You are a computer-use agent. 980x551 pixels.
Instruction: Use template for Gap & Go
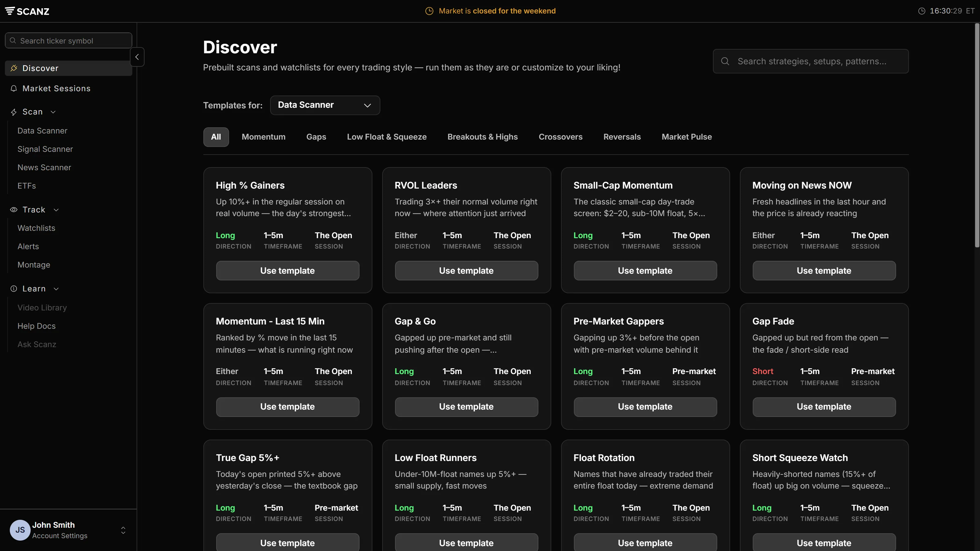tap(466, 407)
